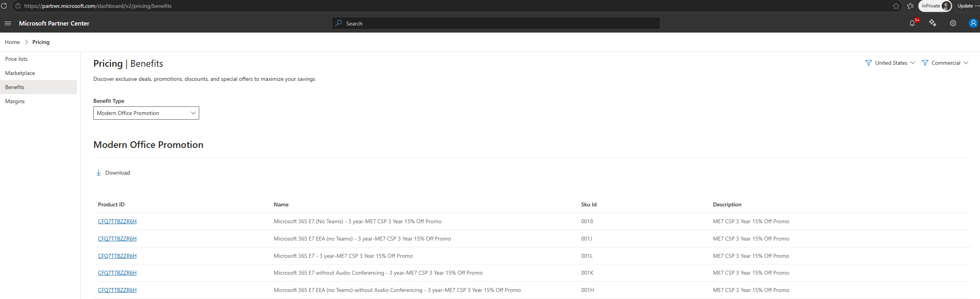The image size is (980, 299).
Task: Click the Copilot sparkle icon
Action: (933, 23)
